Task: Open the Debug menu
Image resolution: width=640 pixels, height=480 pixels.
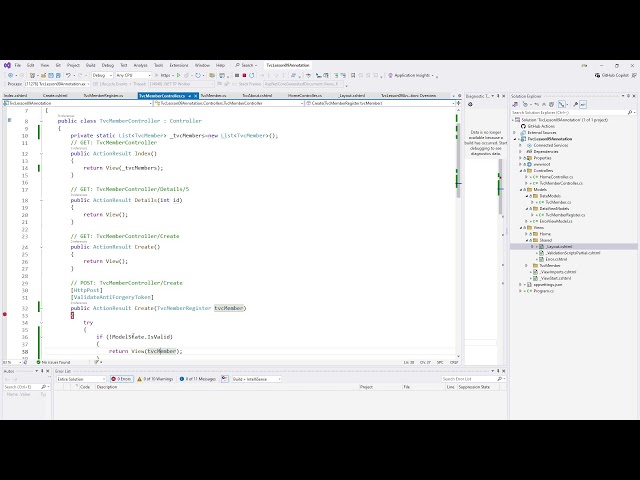Action: [108, 65]
